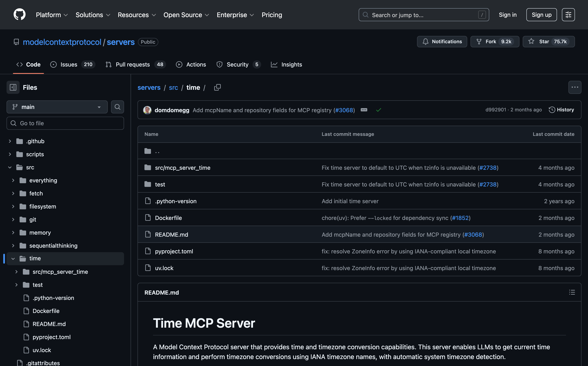
Task: Click the appearance settings icon in header
Action: pyautogui.click(x=568, y=15)
